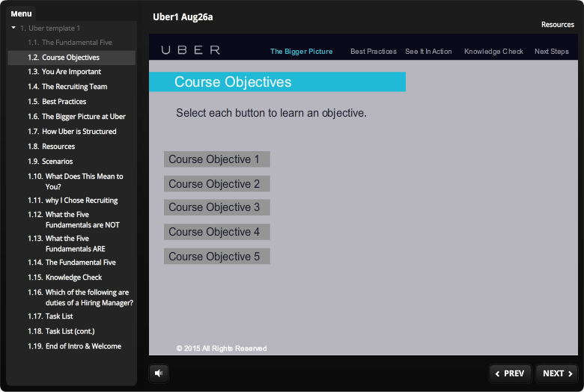
Task: Open 1.7 How Uber is Structured
Action: point(72,132)
